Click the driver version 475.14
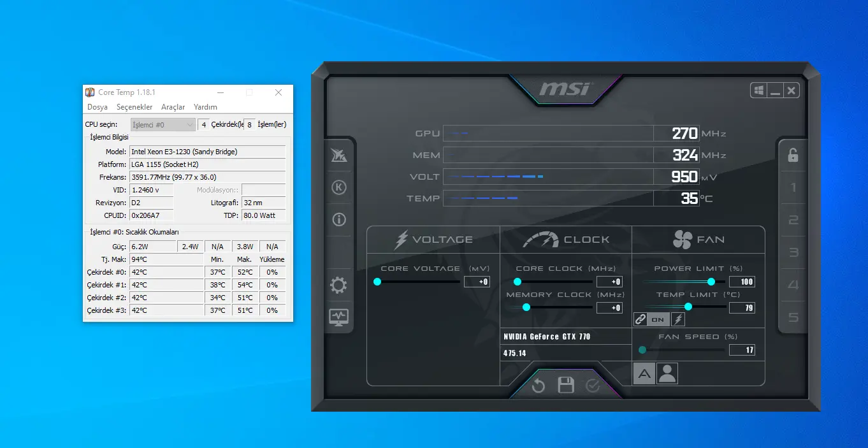Screen dimensions: 868x448 pos(515,353)
